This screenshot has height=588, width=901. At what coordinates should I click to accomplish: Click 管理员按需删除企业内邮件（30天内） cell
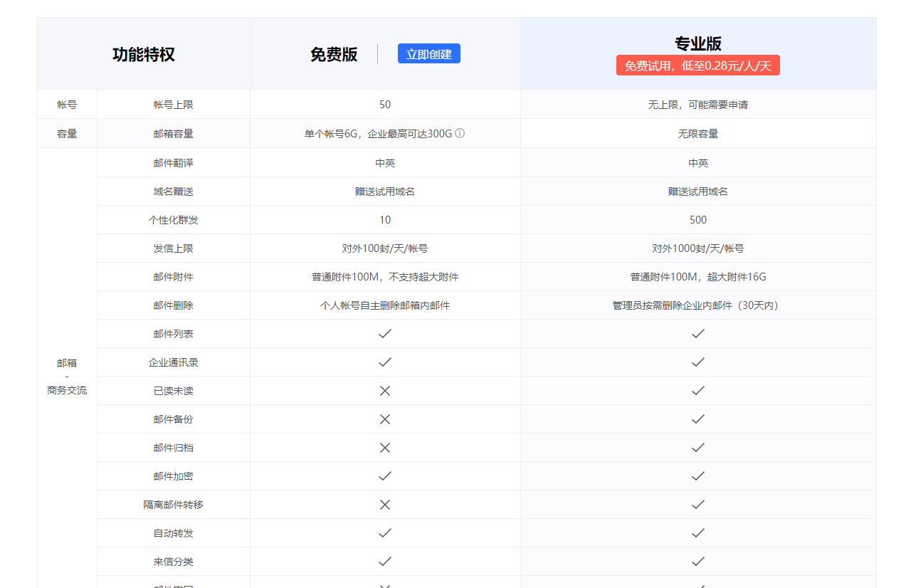coord(698,305)
